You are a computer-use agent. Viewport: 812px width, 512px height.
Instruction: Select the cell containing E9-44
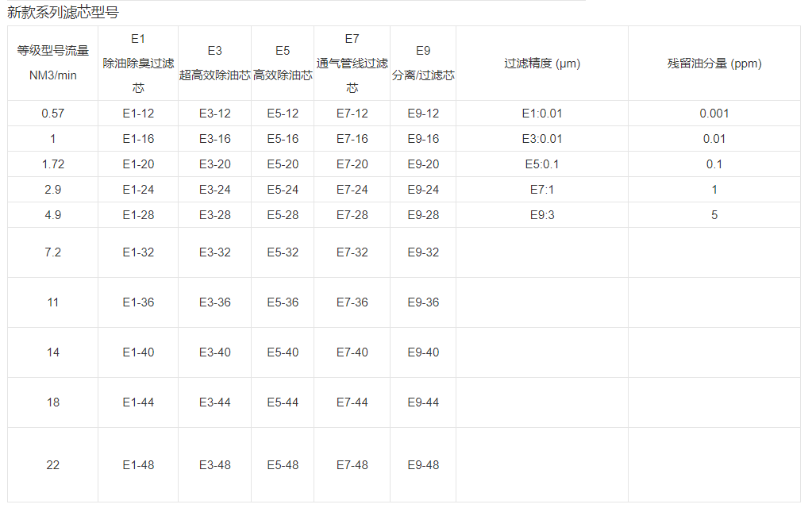422,402
